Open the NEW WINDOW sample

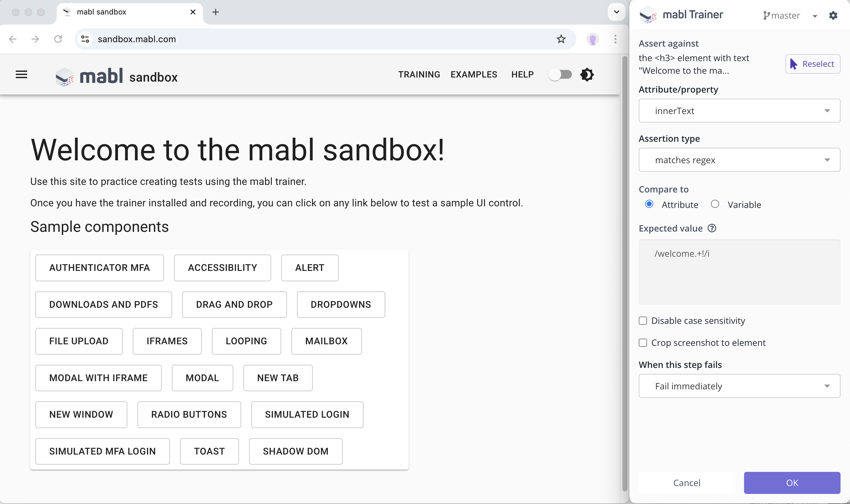pos(81,414)
